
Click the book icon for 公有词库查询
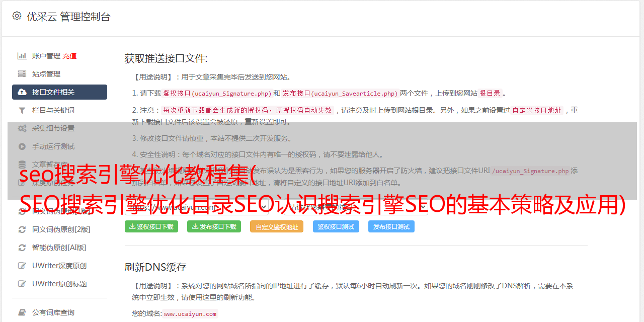[22, 312]
